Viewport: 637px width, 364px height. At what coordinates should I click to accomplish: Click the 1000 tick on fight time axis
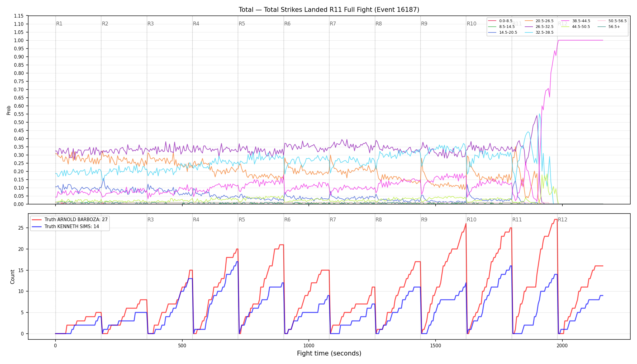click(x=309, y=345)
